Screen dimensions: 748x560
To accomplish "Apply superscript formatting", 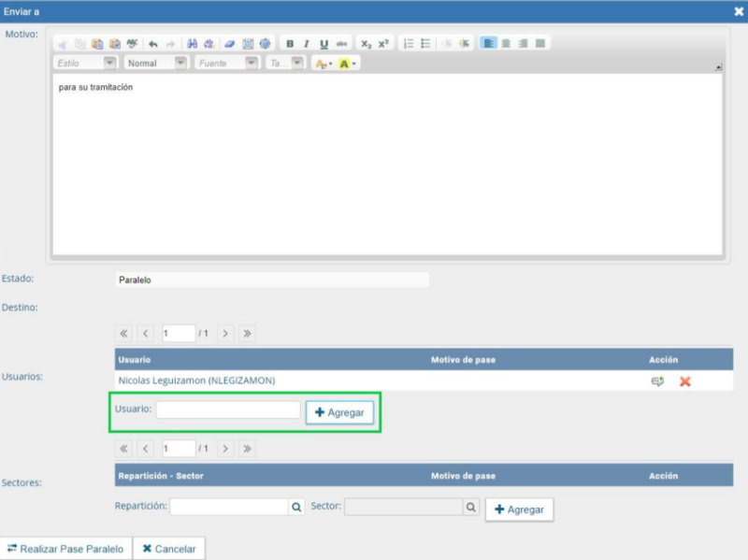I will (383, 44).
